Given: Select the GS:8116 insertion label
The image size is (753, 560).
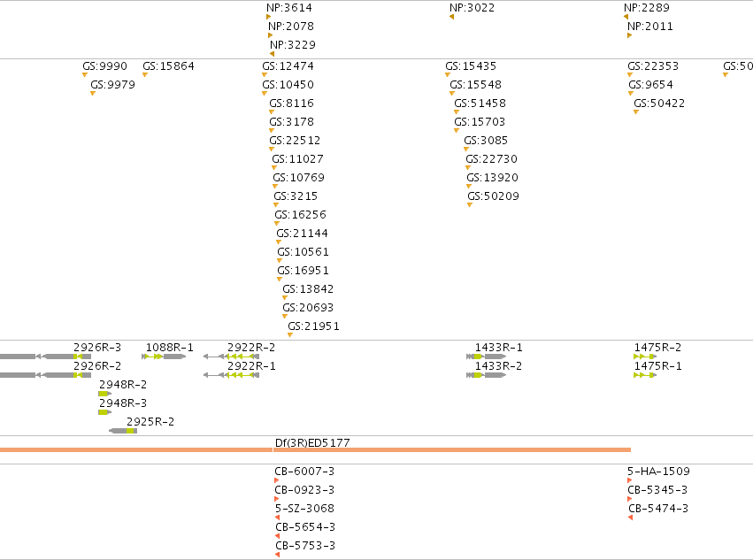Looking at the screenshot, I should (291, 104).
